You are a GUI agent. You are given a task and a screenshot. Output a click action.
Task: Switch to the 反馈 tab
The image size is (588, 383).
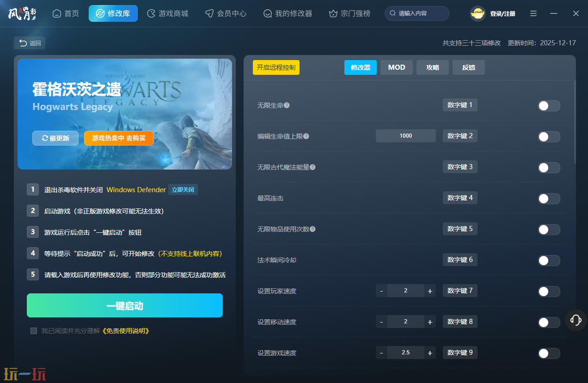point(469,67)
